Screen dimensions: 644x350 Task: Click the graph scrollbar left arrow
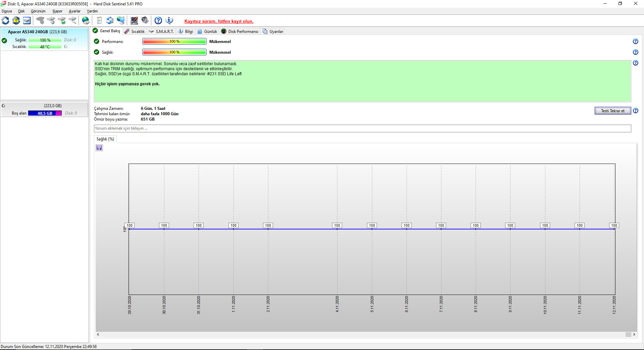click(98, 334)
